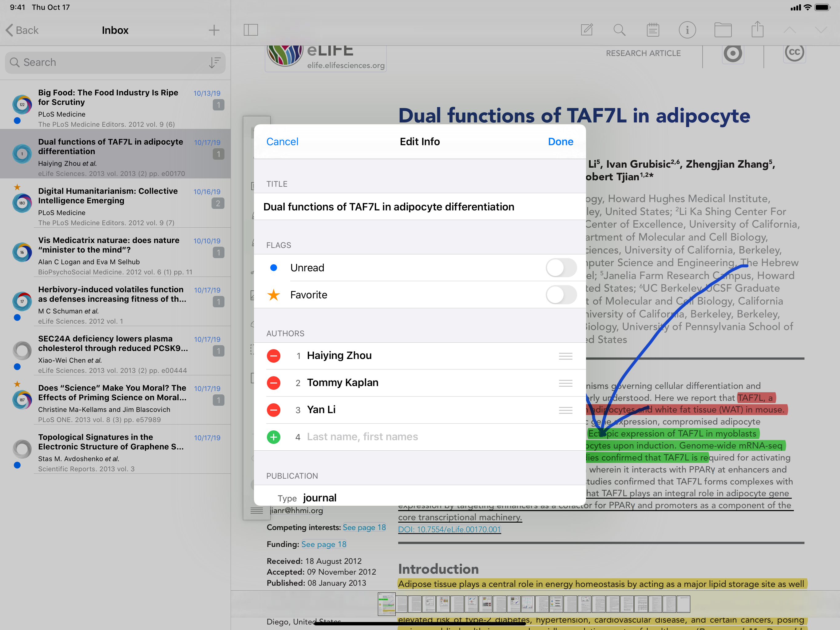Grab reorder handle for Haiying Zhou
Screen dimensions: 840x630
point(565,356)
